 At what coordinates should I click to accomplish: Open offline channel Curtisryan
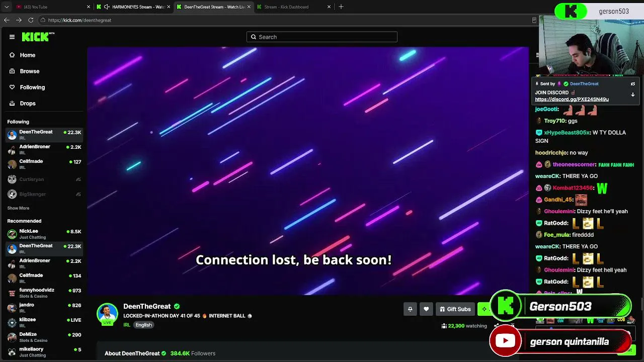pyautogui.click(x=44, y=179)
